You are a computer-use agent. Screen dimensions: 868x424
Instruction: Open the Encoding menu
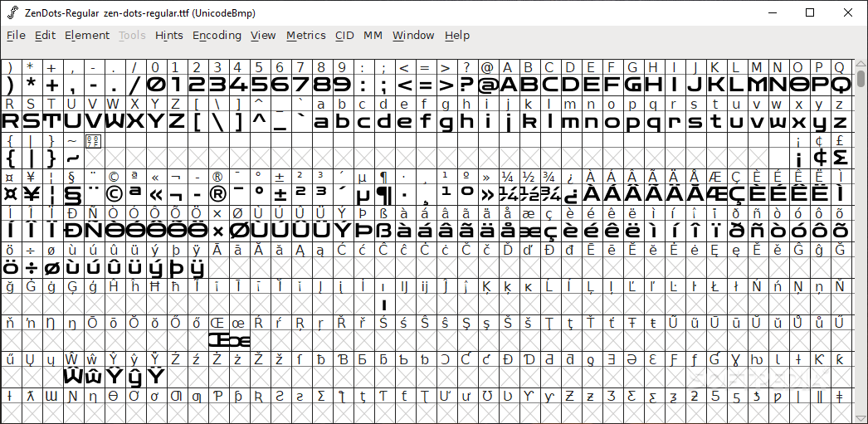217,36
